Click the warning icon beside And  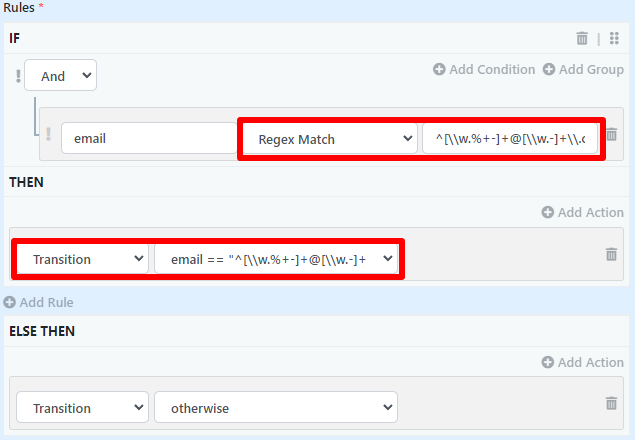click(x=18, y=75)
